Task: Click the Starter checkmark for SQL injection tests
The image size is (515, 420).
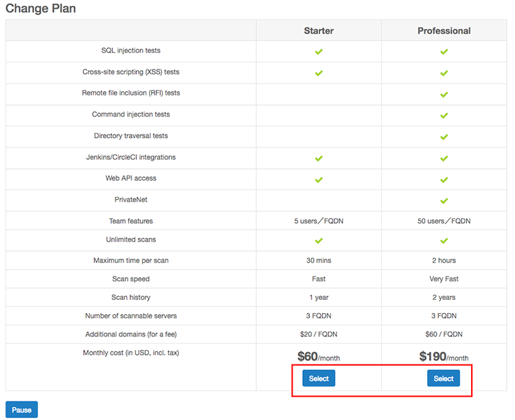Action: (x=319, y=51)
